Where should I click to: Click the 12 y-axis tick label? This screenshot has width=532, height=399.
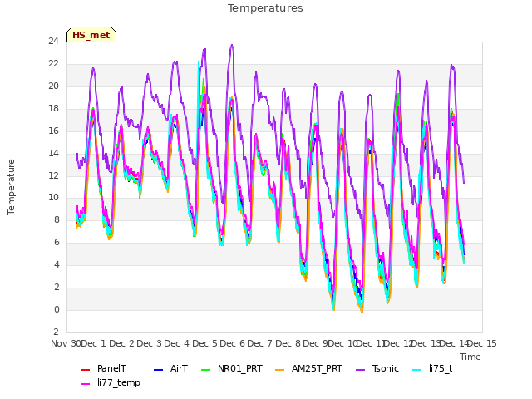(x=53, y=175)
